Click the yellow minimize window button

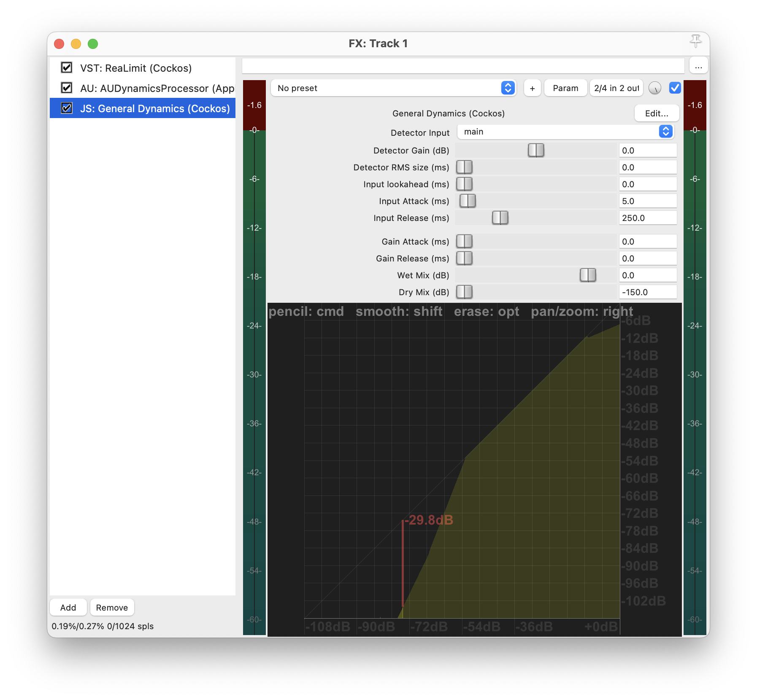pos(76,43)
